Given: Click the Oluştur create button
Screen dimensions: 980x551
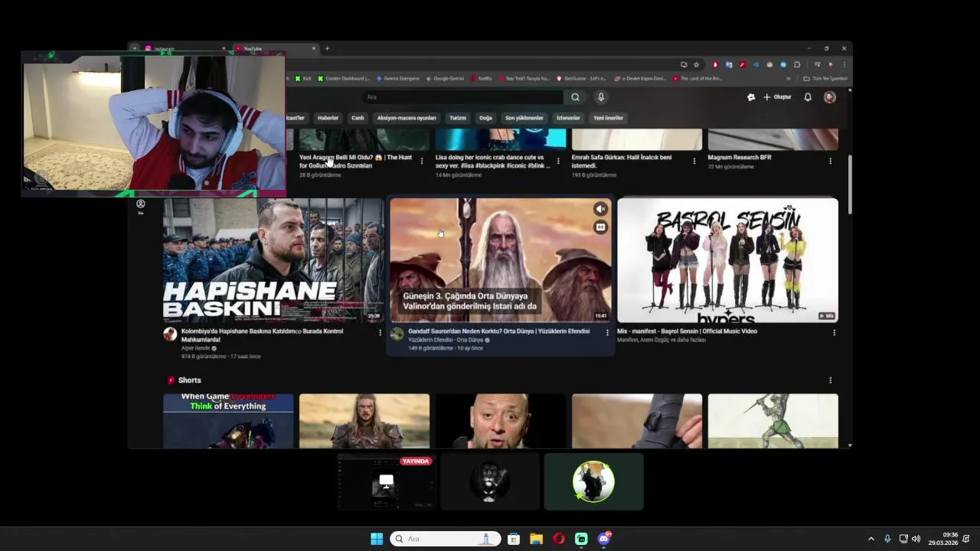Looking at the screenshot, I should click(777, 97).
